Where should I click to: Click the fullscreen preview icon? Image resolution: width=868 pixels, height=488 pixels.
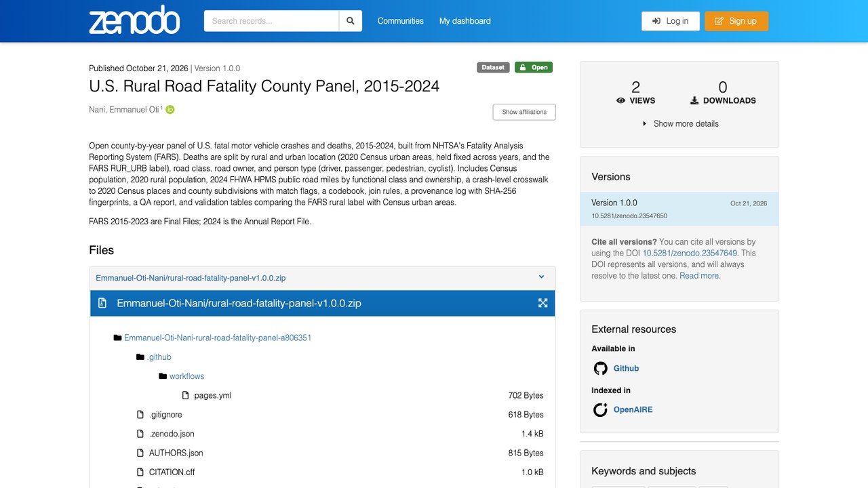[x=542, y=303]
